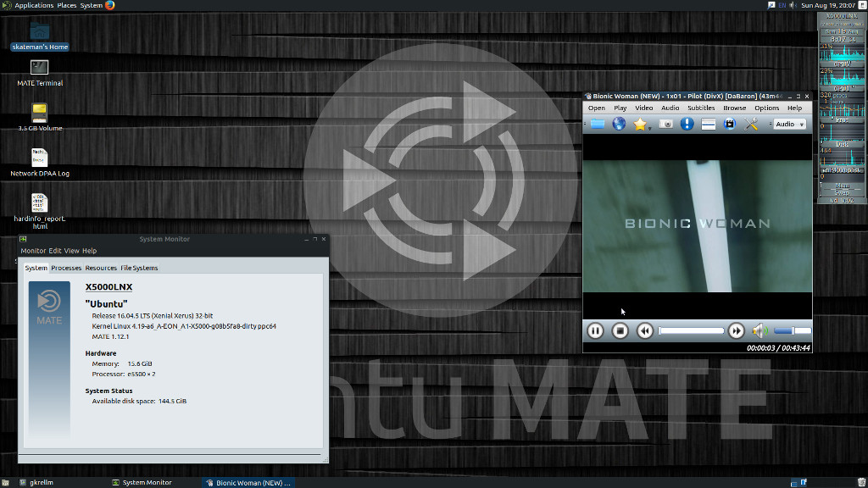868x488 pixels.
Task: Open the player's Play menu
Action: pos(620,108)
